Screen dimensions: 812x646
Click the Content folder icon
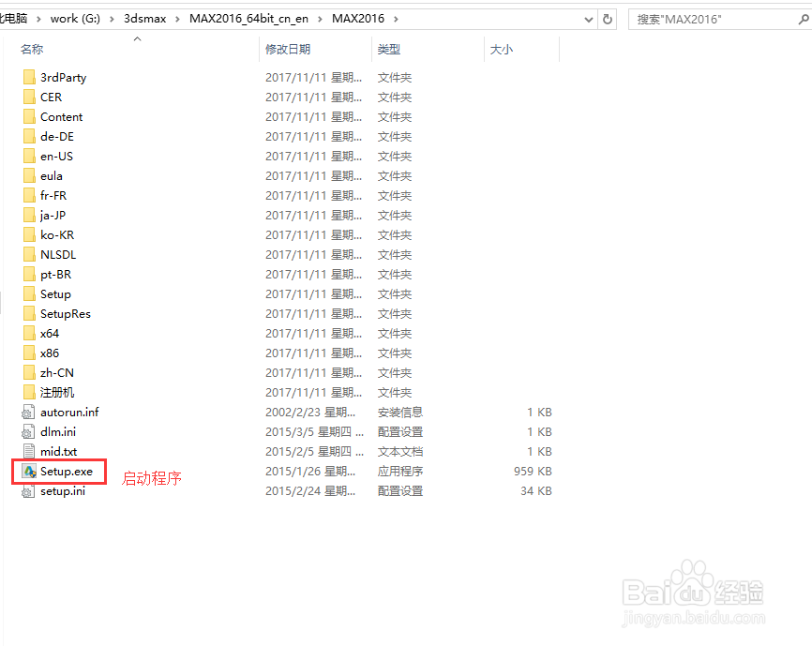pyautogui.click(x=29, y=116)
